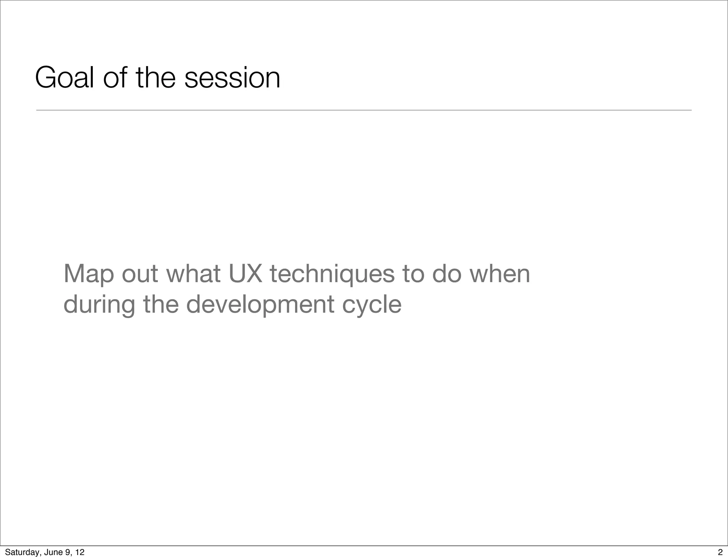Viewport: 728px width, 560px height.
Task: Select the word 'Goal' in the title
Action: (65, 77)
